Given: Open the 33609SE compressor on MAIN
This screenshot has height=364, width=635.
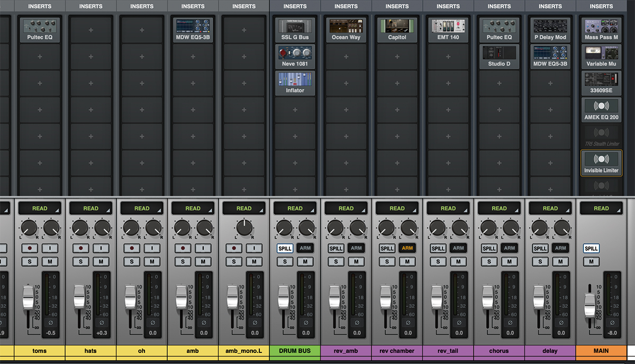Looking at the screenshot, I should click(x=602, y=83).
